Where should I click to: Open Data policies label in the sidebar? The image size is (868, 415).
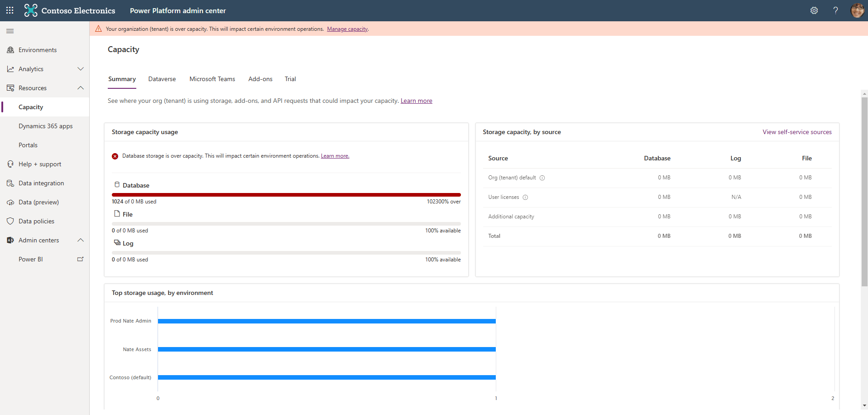pyautogui.click(x=36, y=221)
